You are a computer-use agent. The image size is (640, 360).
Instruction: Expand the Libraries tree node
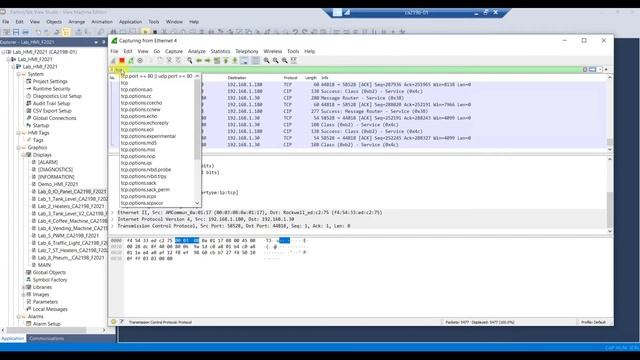23,287
